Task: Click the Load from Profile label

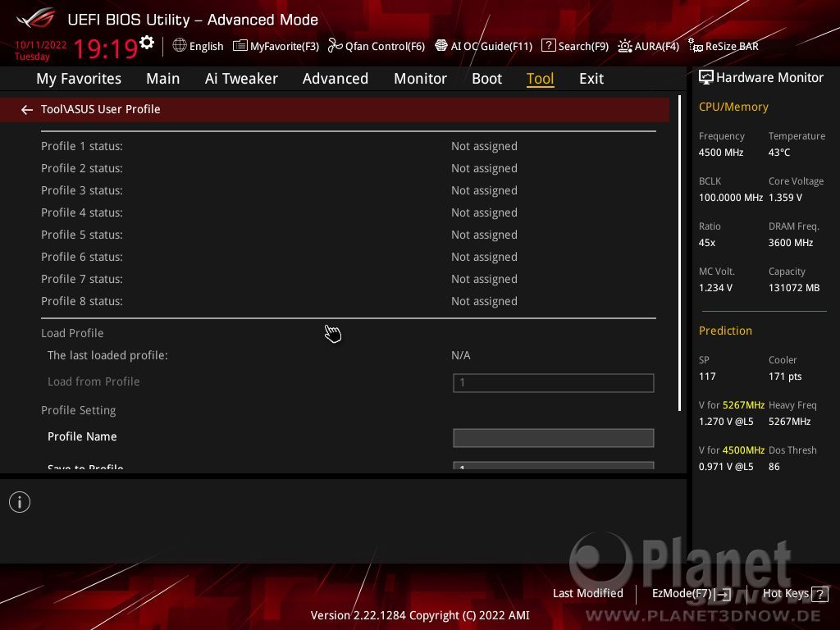Action: pyautogui.click(x=94, y=382)
